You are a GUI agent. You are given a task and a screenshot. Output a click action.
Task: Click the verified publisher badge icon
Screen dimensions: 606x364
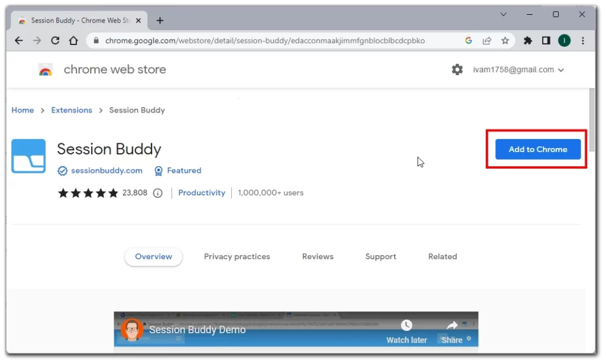[x=62, y=171]
